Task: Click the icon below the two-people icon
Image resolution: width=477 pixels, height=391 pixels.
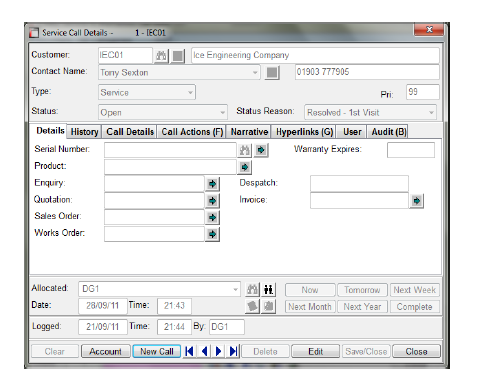Action: click(x=269, y=306)
